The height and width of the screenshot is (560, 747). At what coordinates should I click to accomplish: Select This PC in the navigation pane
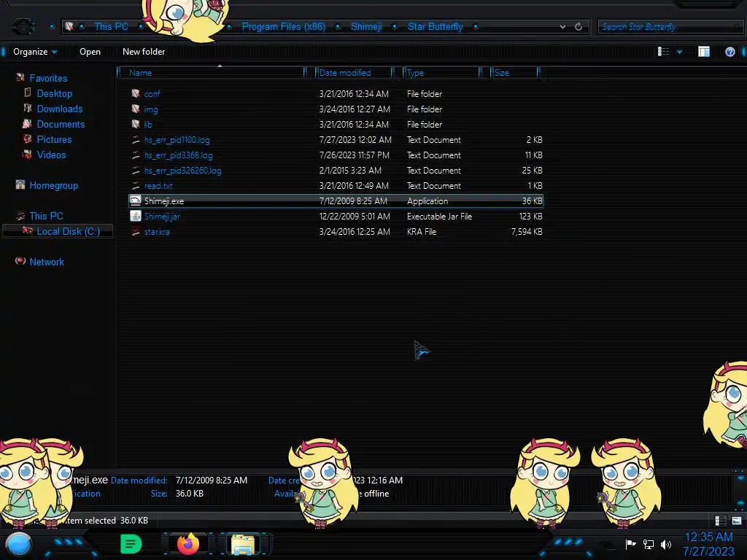click(x=46, y=216)
